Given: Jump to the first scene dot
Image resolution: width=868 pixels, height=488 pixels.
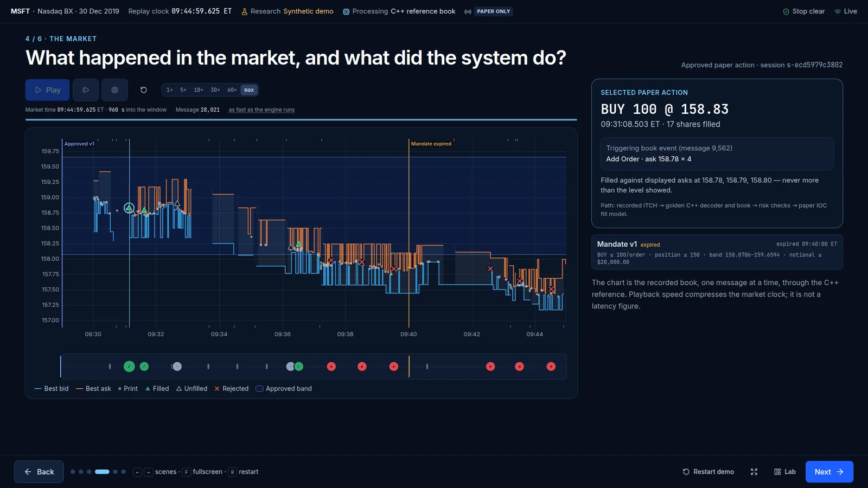Looking at the screenshot, I should 73,472.
